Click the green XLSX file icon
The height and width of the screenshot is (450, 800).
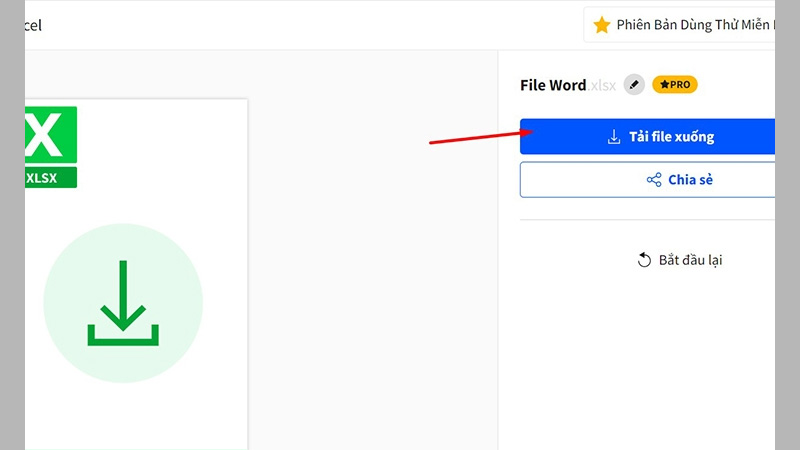pos(51,147)
